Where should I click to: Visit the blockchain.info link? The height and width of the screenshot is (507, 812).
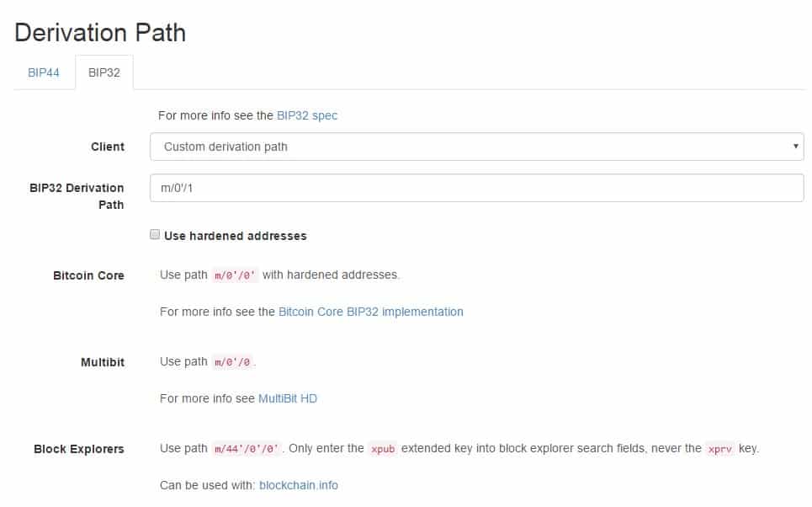click(298, 485)
